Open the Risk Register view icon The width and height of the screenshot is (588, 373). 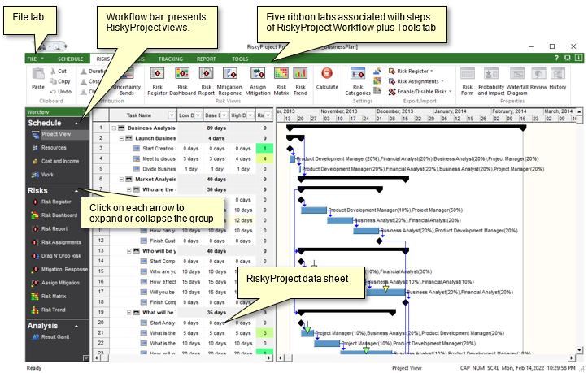pyautogui.click(x=157, y=73)
